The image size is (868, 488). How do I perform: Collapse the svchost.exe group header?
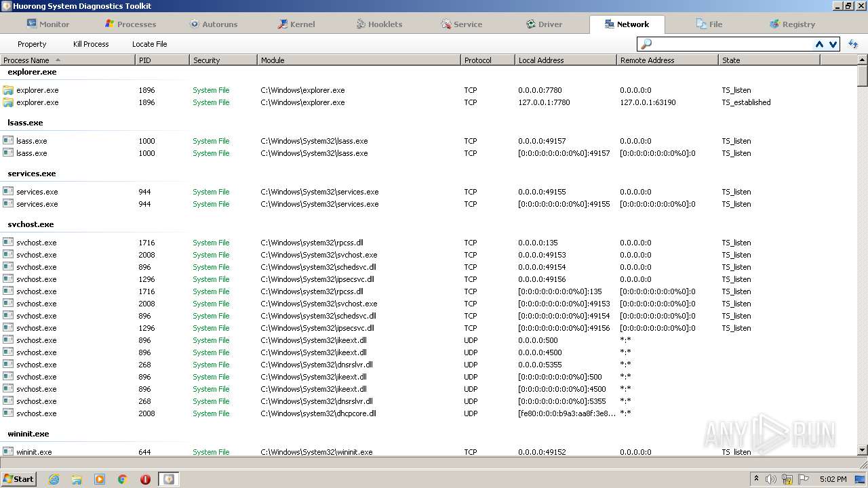point(31,224)
